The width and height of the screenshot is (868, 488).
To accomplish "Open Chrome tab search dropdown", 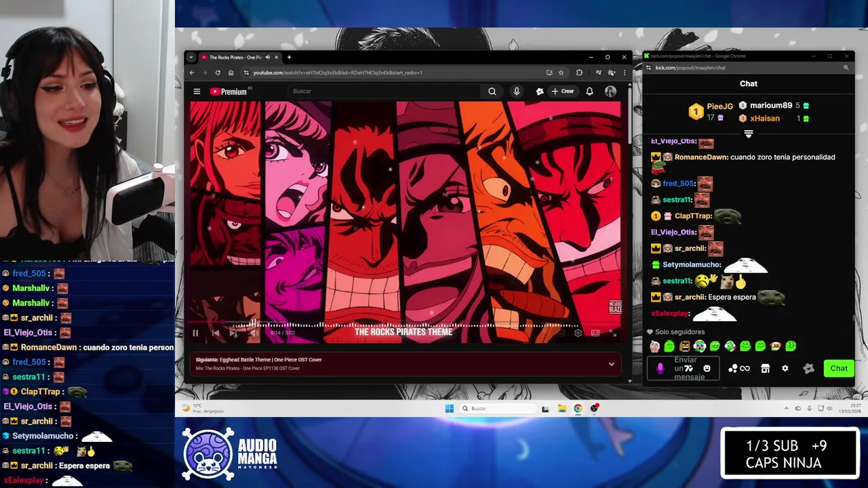I will (x=191, y=58).
